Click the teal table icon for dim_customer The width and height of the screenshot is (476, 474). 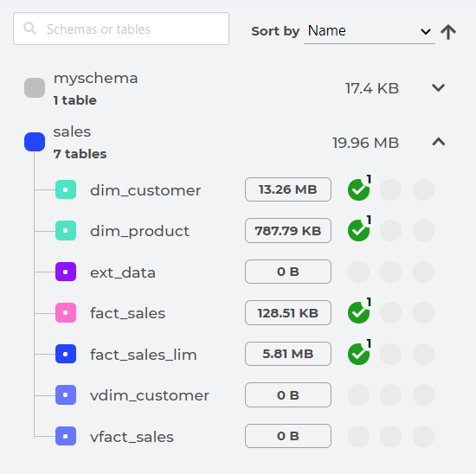[x=66, y=189]
